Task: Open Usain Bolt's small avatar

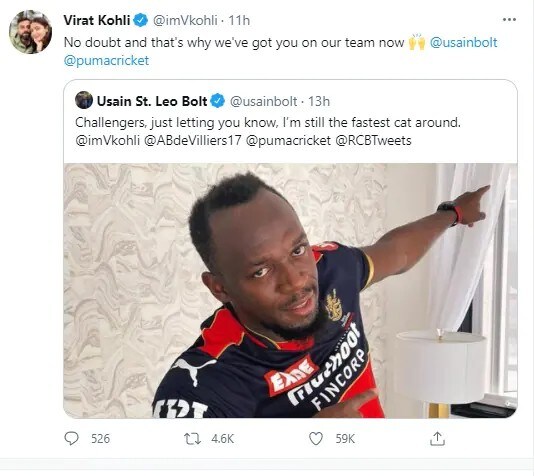Action: [84, 100]
